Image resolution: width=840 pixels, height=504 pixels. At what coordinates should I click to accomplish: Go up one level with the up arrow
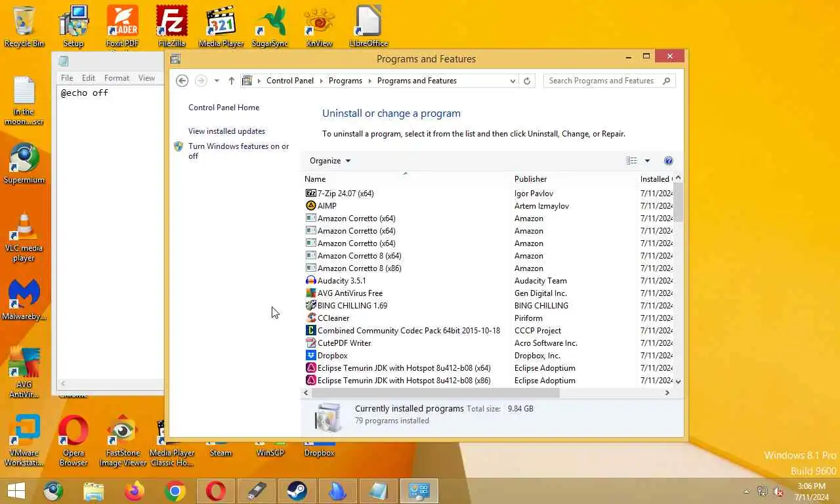coord(231,81)
